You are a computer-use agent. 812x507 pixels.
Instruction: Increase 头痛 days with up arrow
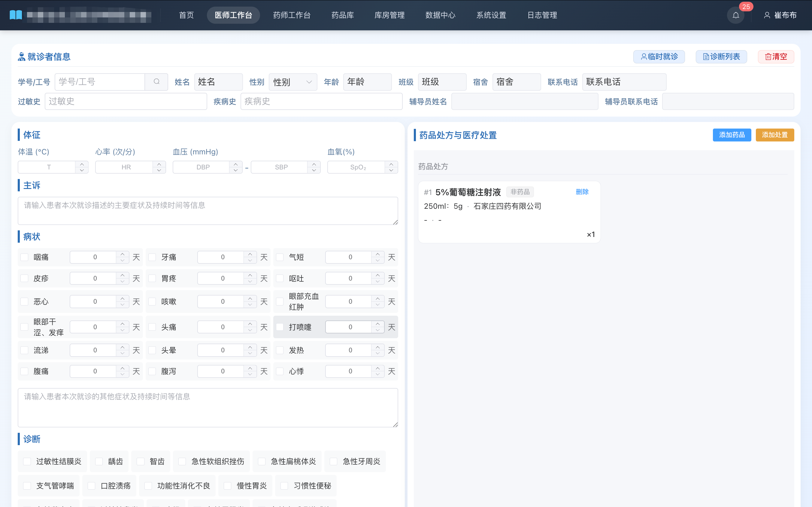pyautogui.click(x=250, y=324)
